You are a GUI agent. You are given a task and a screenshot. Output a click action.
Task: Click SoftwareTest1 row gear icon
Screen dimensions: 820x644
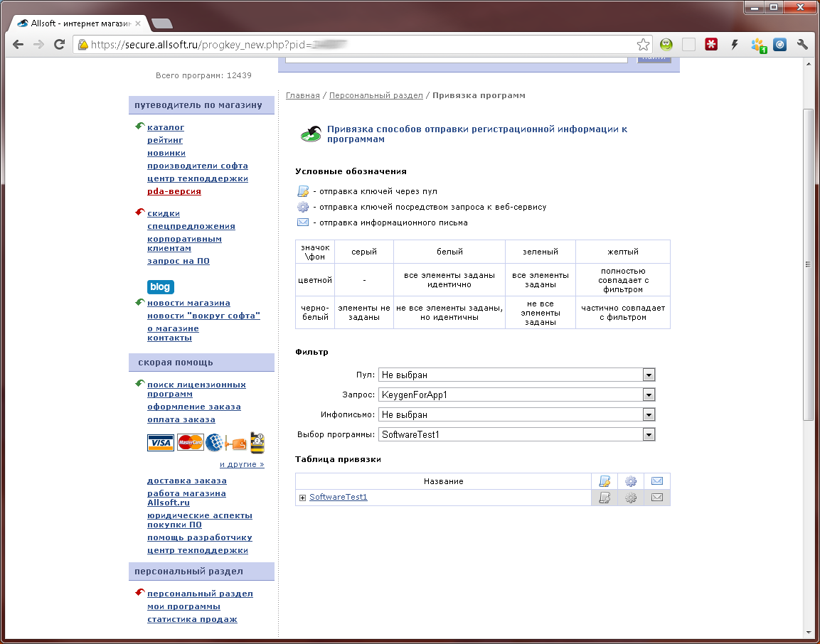[631, 497]
